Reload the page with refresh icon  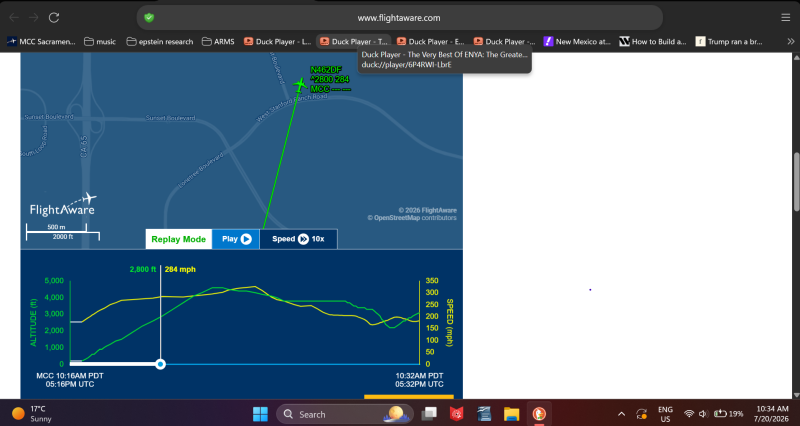tap(54, 17)
